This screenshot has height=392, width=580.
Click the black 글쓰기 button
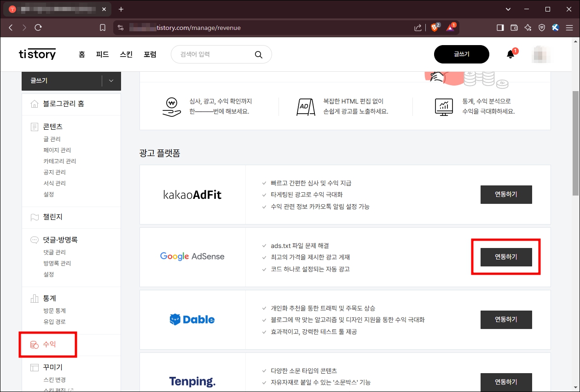click(461, 54)
